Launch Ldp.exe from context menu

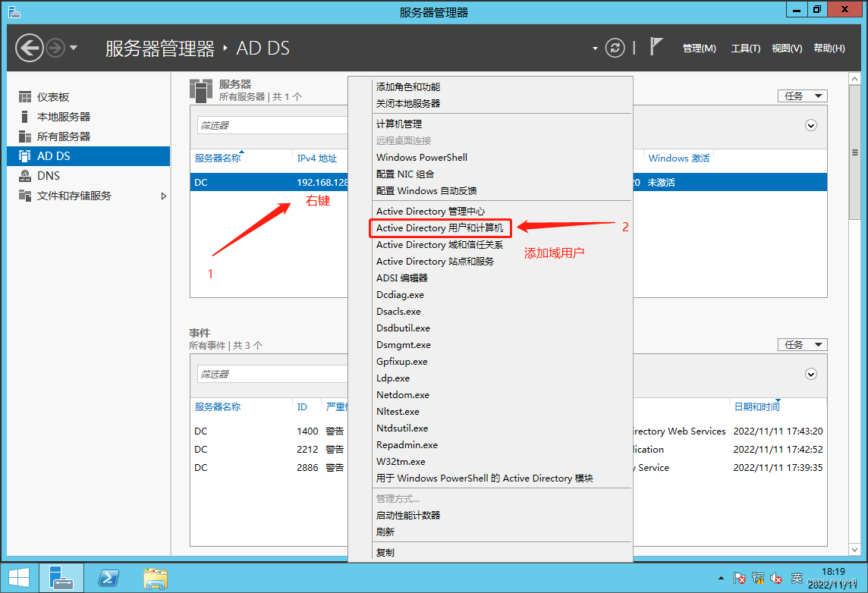pos(393,378)
